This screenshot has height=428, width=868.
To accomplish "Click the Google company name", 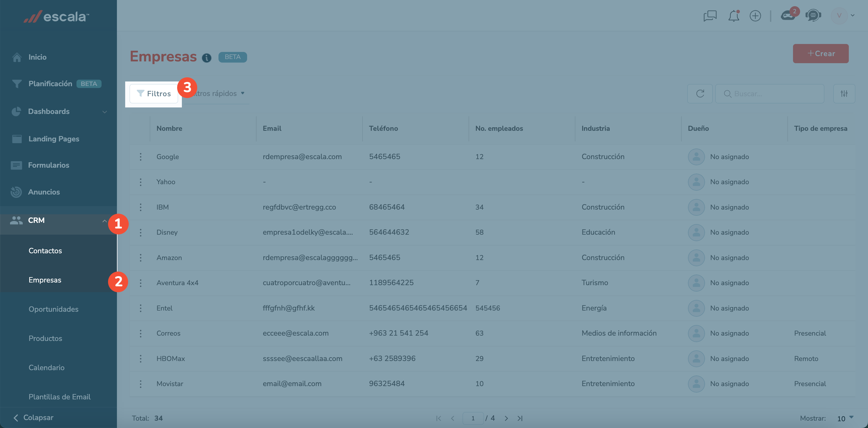I will 167,157.
